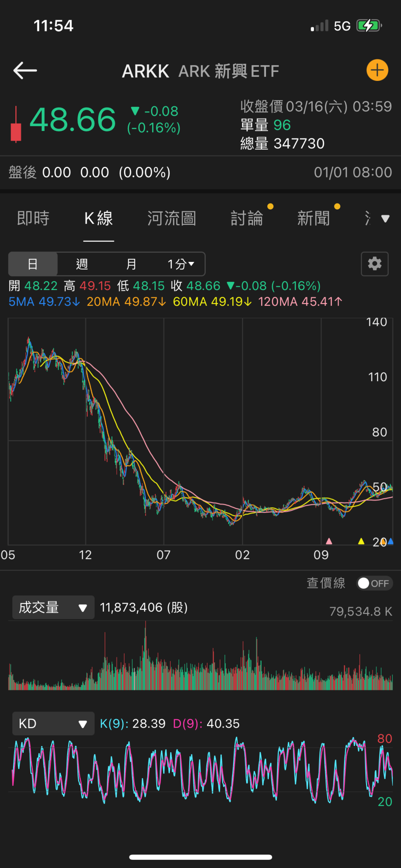The width and height of the screenshot is (401, 868).
Task: Open the 新聞 news tab
Action: pos(314,219)
